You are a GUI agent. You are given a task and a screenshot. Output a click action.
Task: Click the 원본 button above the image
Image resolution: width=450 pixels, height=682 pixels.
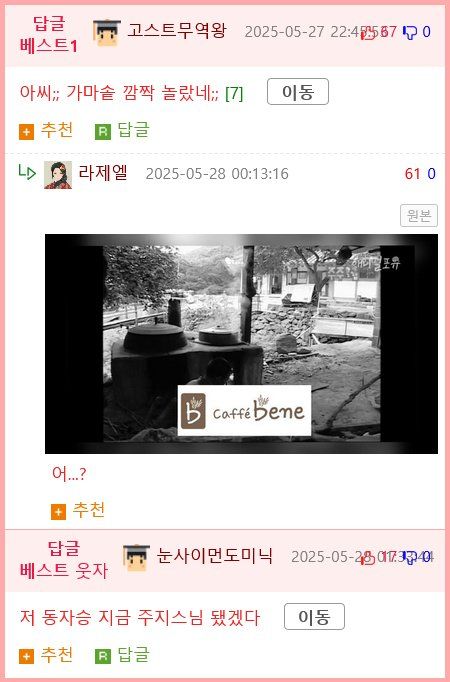pos(419,216)
